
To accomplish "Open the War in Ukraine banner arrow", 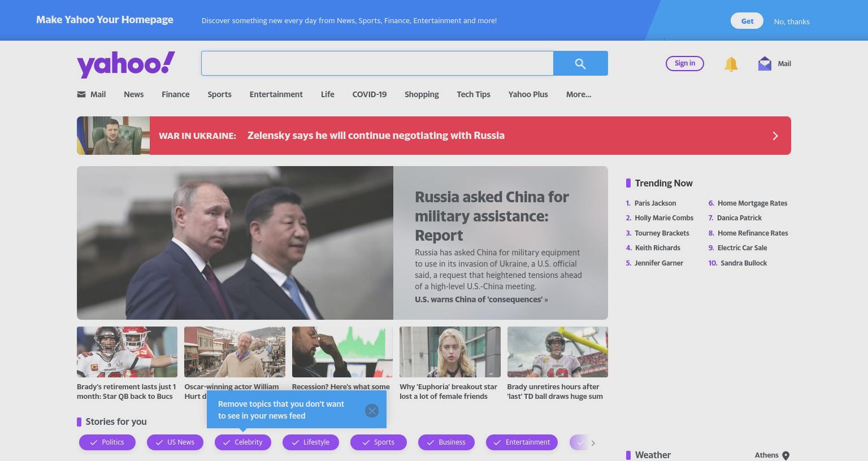I will point(775,136).
